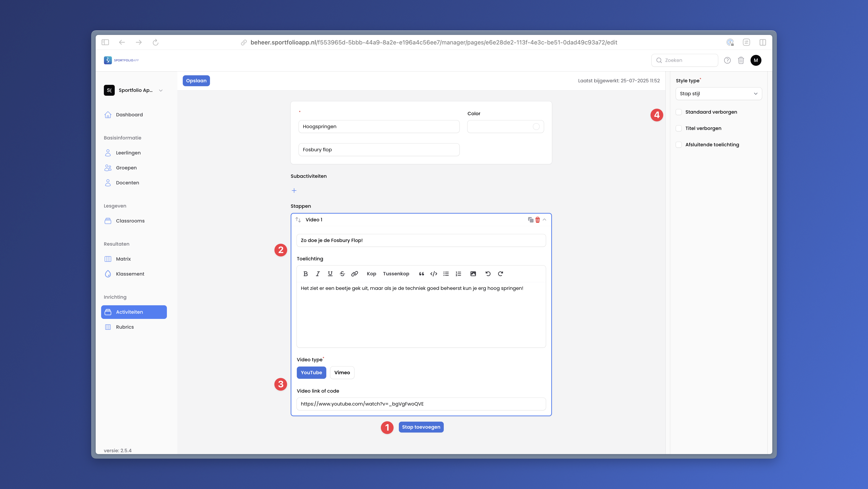Screen dimensions: 868x489
Task: Click the Fosbury flop subtitle field
Action: (x=379, y=150)
